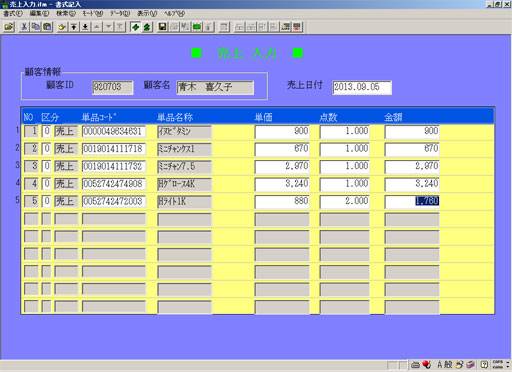Click the 顧客名 field showing 青木 喜久子

[x=215, y=87]
